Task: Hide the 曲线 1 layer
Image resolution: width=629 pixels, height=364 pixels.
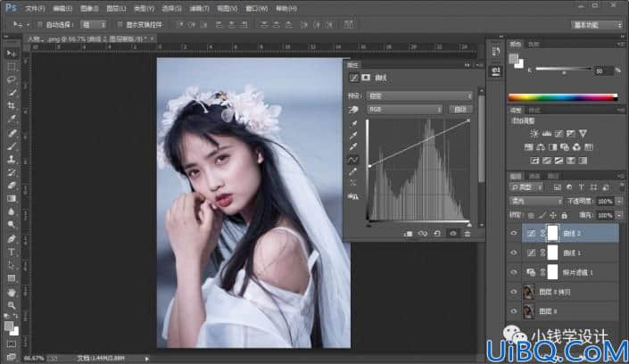Action: [x=514, y=252]
